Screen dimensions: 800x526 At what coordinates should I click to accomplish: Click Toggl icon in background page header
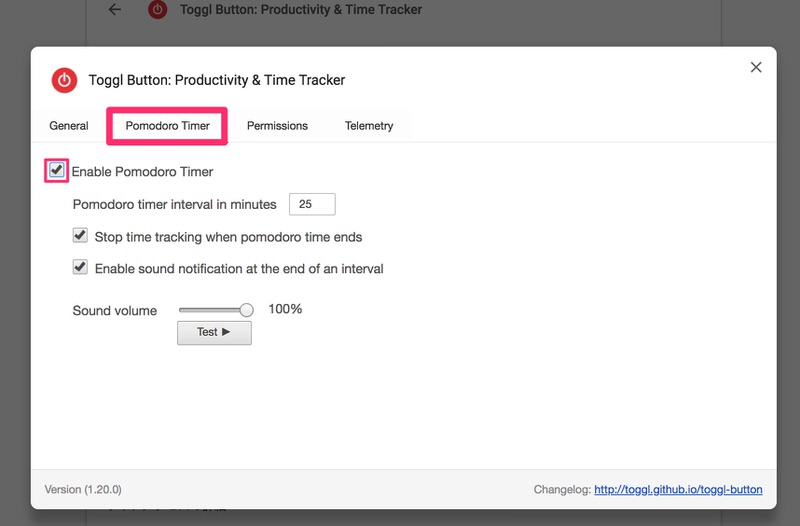[x=158, y=9]
